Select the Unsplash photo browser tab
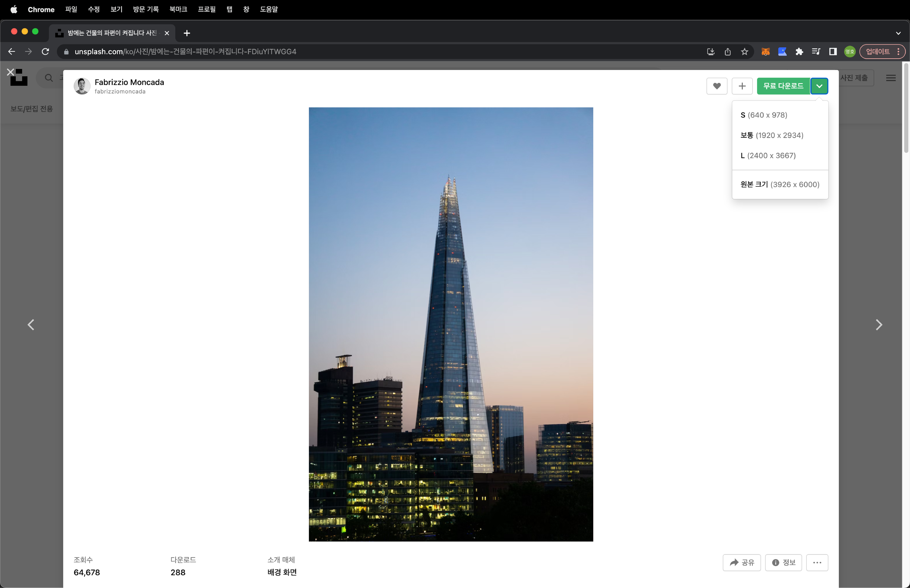The width and height of the screenshot is (910, 588). click(x=112, y=33)
